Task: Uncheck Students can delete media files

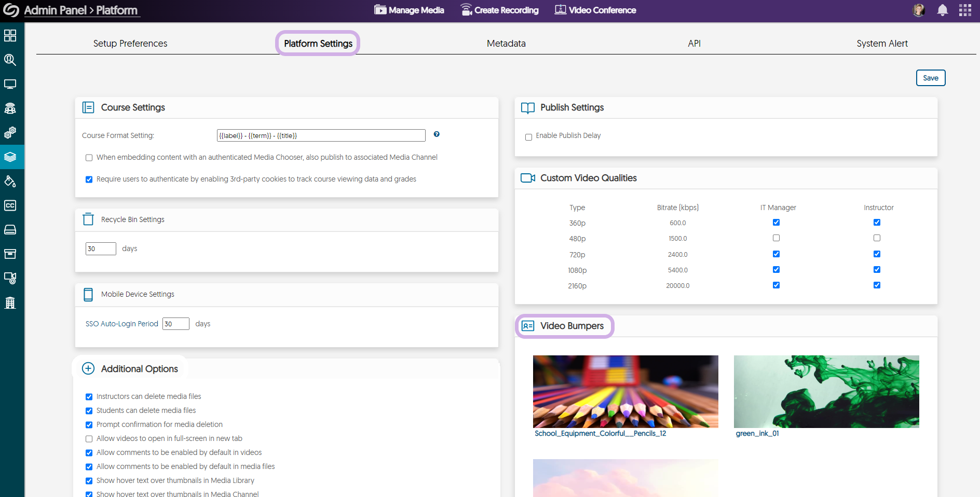Action: click(89, 411)
